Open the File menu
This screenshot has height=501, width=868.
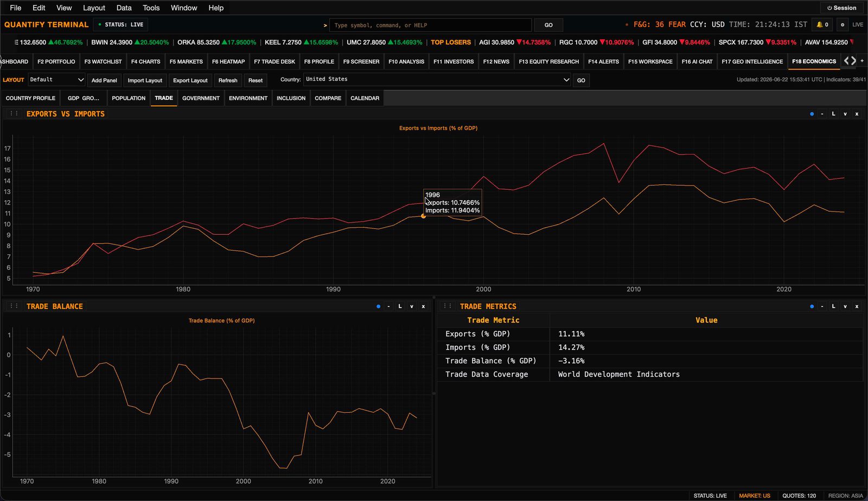(16, 8)
